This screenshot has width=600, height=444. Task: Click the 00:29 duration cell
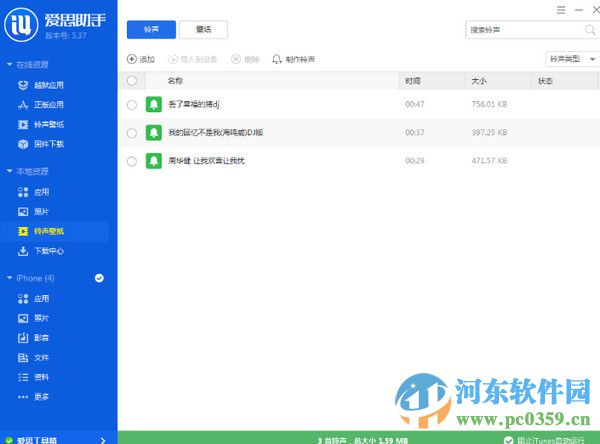(x=415, y=161)
